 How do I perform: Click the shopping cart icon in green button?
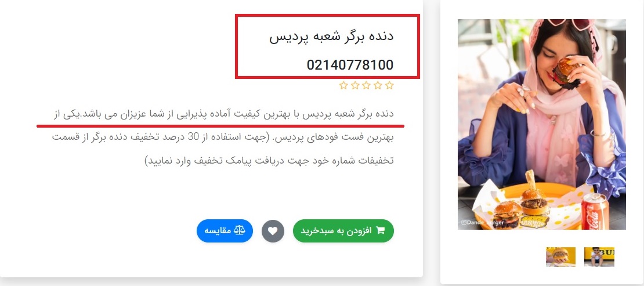(x=381, y=230)
